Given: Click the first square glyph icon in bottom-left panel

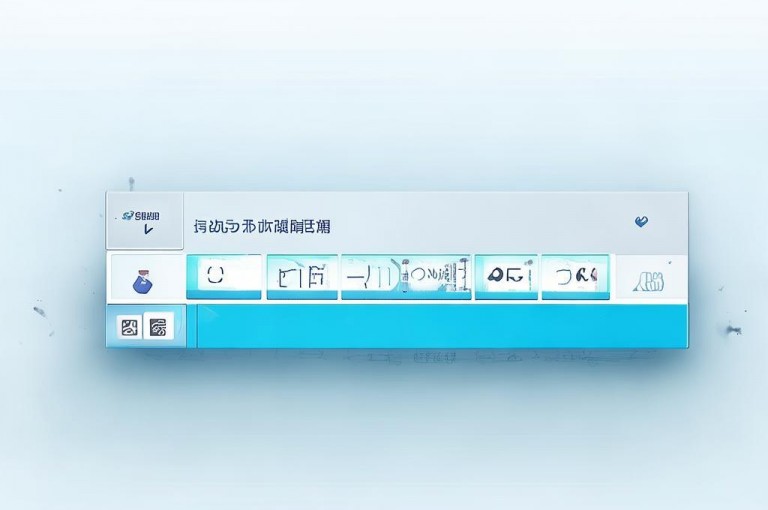Looking at the screenshot, I should click(x=129, y=327).
